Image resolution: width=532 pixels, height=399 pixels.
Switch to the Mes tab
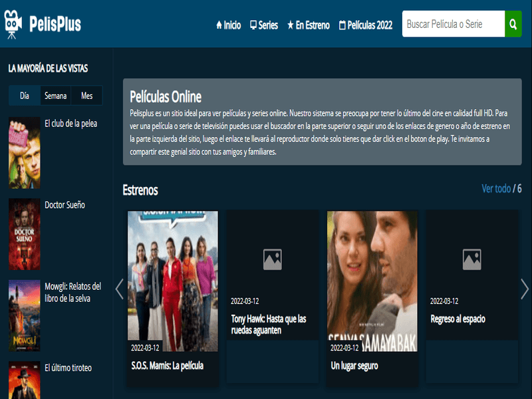87,96
